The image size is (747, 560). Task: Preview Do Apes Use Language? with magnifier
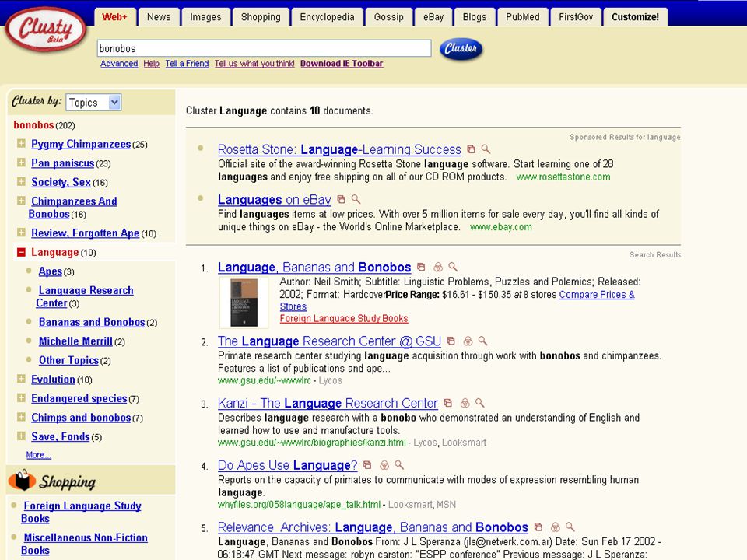click(x=400, y=465)
